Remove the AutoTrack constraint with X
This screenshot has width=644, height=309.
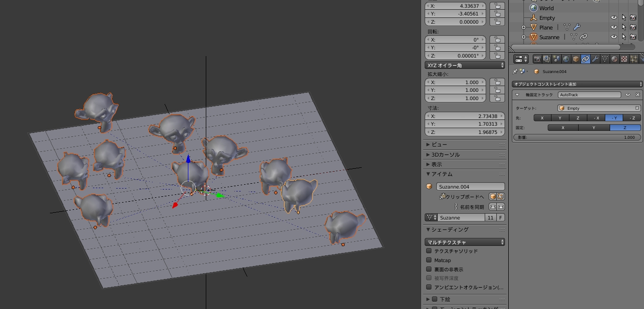637,95
